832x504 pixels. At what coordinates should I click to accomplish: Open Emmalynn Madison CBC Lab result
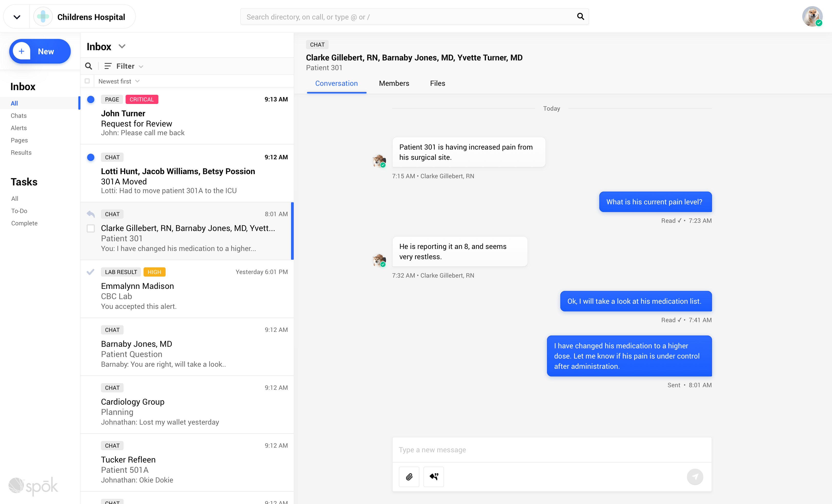pos(187,289)
